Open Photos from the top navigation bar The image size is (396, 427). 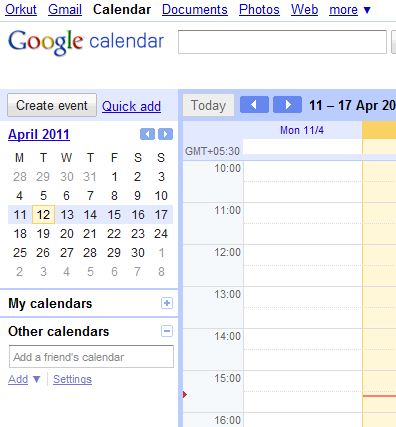259,10
